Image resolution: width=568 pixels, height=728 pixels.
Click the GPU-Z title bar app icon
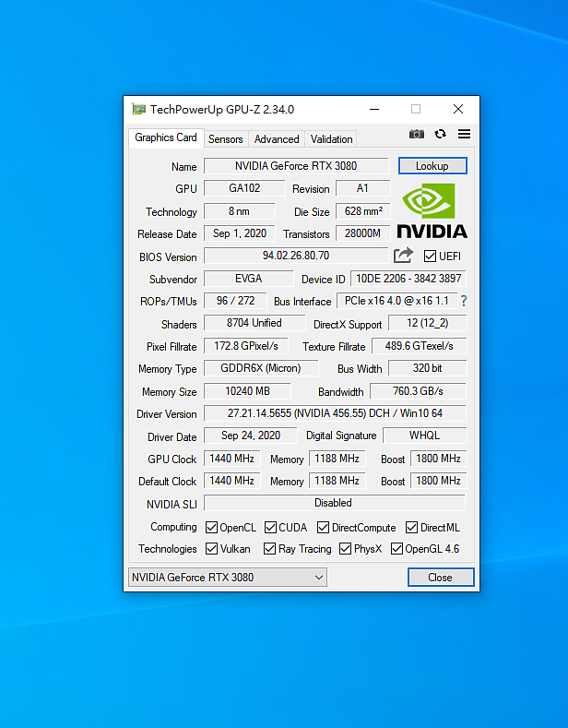pyautogui.click(x=138, y=109)
